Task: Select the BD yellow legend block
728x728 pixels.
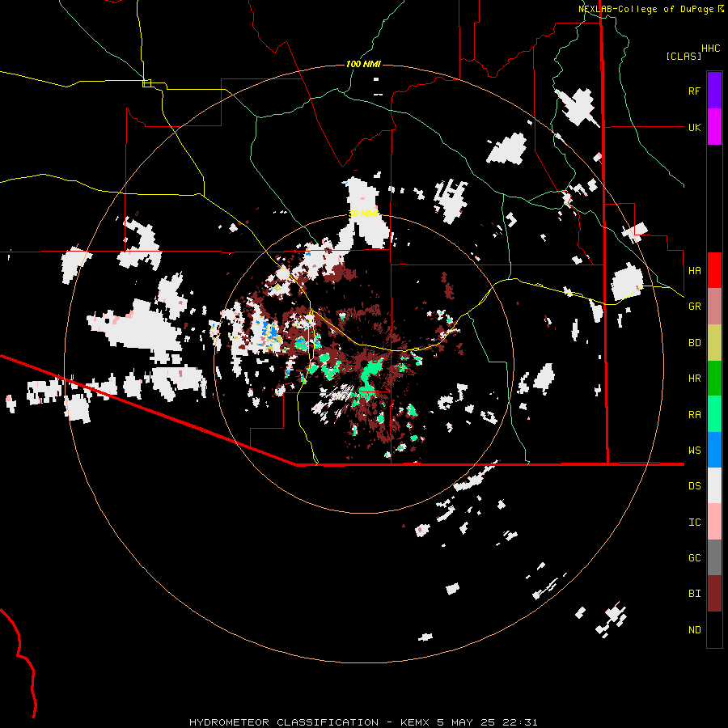Action: coord(714,342)
